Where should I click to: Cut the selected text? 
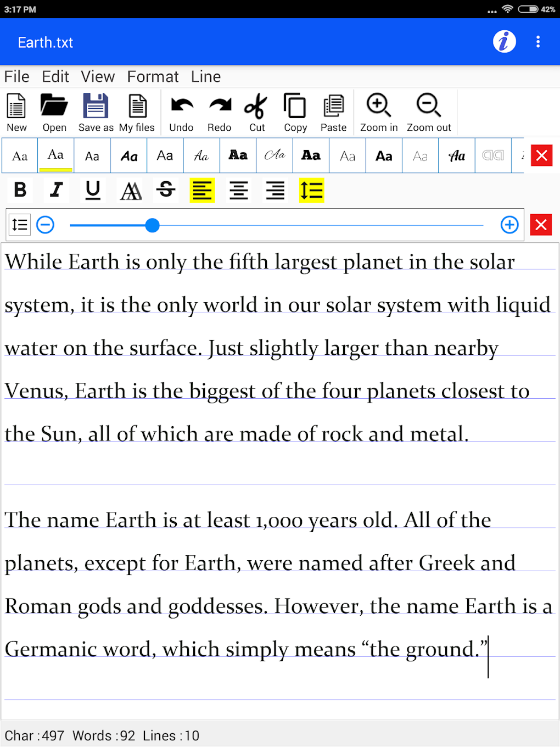pos(256,113)
